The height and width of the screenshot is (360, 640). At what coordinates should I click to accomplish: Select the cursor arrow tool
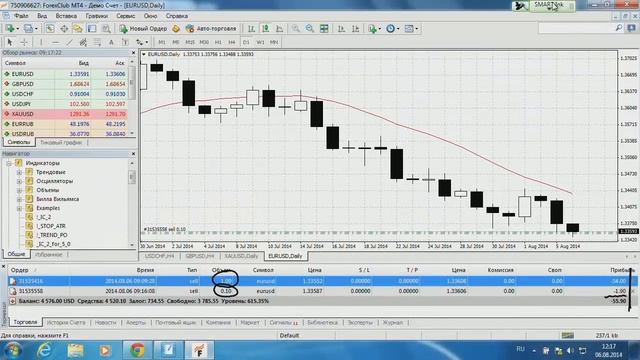click(x=10, y=42)
